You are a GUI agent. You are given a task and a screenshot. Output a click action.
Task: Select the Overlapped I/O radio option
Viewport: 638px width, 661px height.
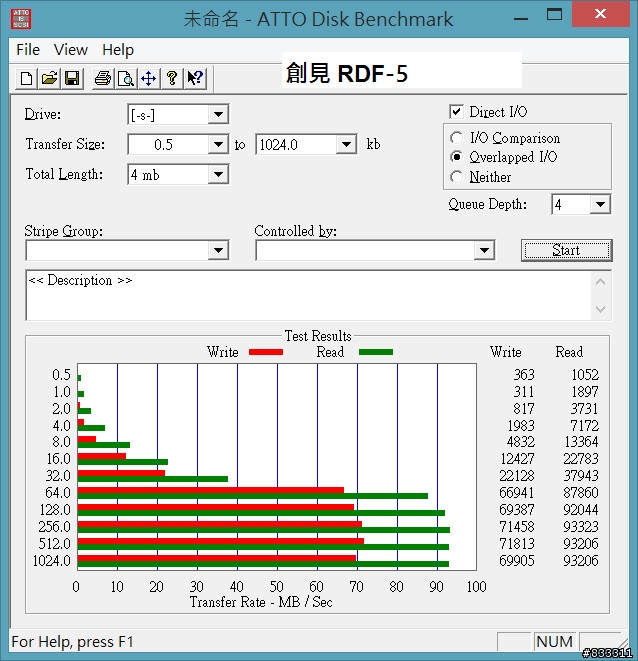[456, 157]
